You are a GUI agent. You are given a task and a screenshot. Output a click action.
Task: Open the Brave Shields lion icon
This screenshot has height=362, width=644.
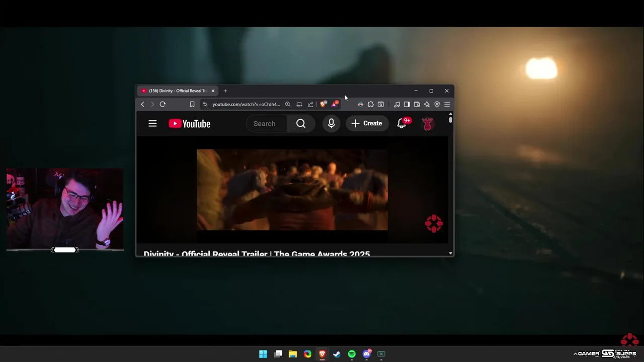[x=323, y=104]
